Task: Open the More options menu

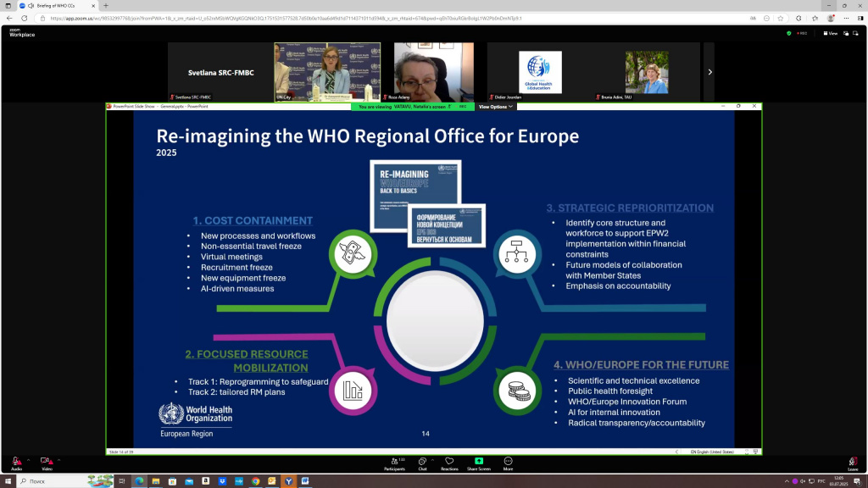Action: (508, 462)
